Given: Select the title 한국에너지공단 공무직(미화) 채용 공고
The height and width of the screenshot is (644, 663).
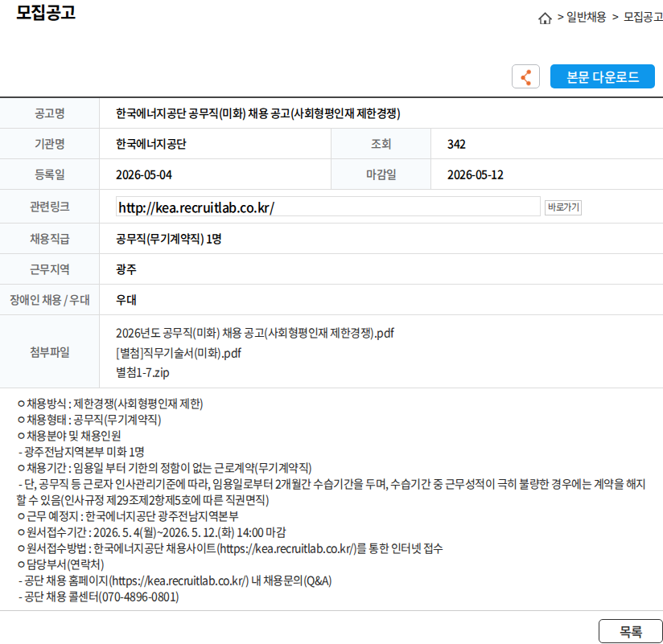Looking at the screenshot, I should (258, 113).
